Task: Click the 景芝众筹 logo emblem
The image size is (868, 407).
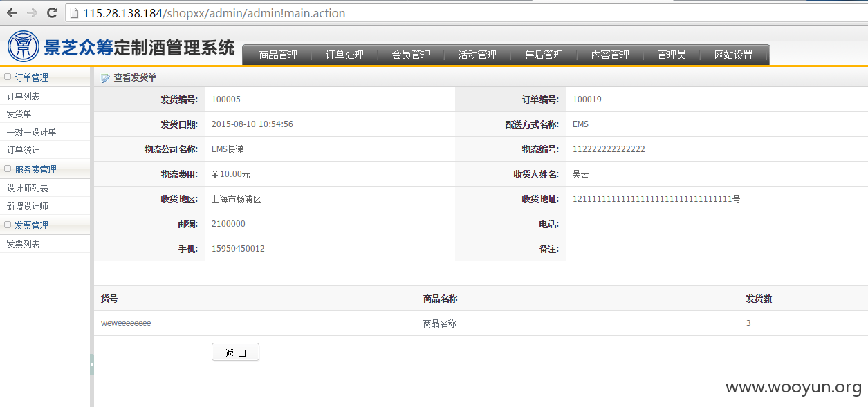Action: click(x=24, y=46)
